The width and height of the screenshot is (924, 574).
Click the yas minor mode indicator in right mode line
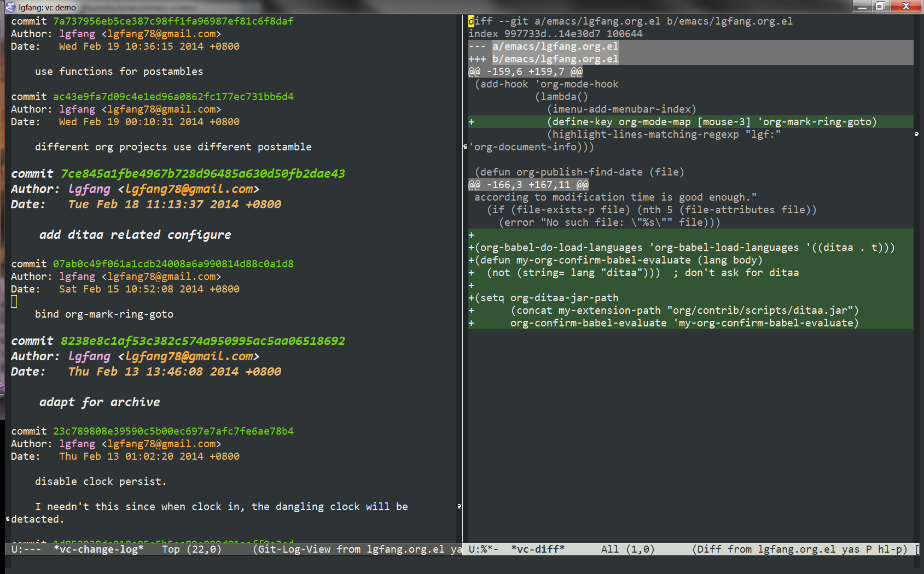point(850,549)
